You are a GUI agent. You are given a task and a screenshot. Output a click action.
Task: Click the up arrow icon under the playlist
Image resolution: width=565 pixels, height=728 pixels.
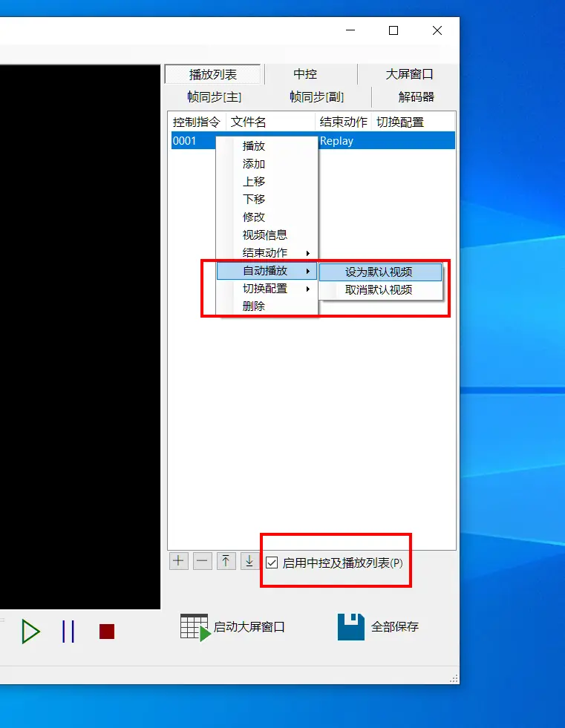226,561
